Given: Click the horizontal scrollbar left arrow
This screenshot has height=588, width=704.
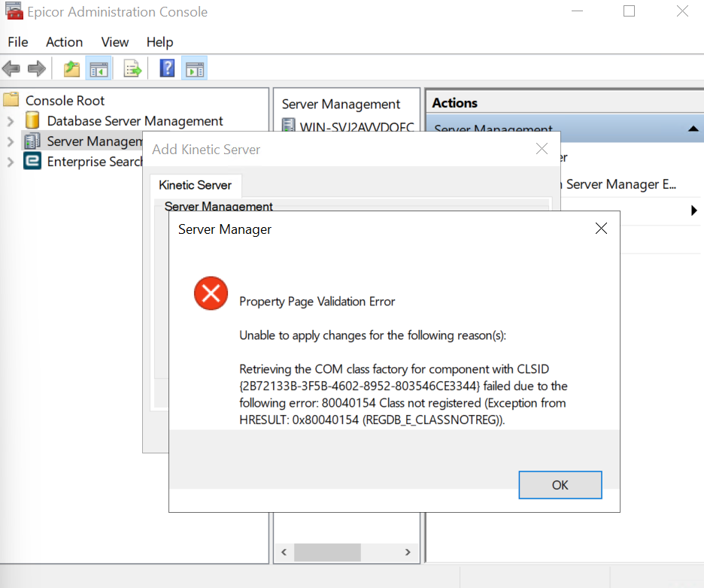Looking at the screenshot, I should click(284, 552).
